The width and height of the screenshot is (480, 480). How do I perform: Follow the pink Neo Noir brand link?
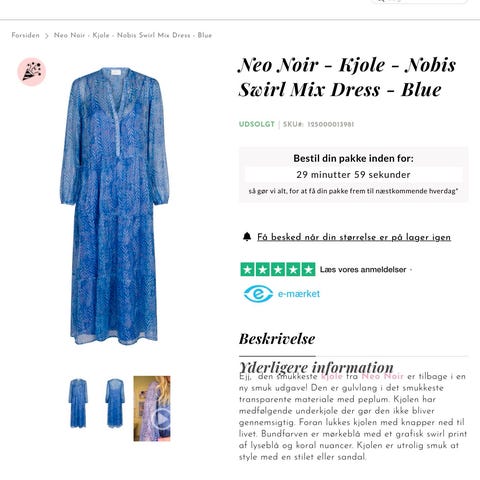(x=382, y=376)
